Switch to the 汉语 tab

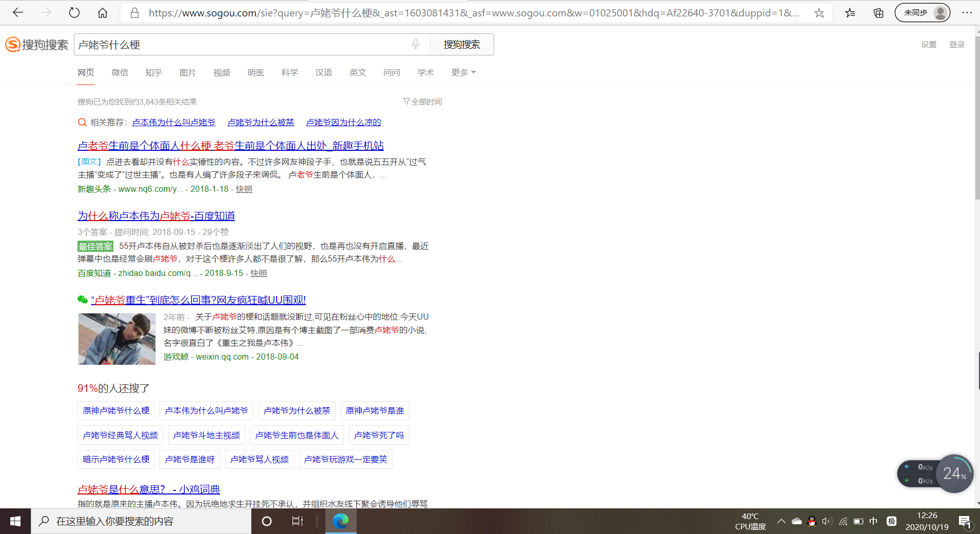point(324,72)
